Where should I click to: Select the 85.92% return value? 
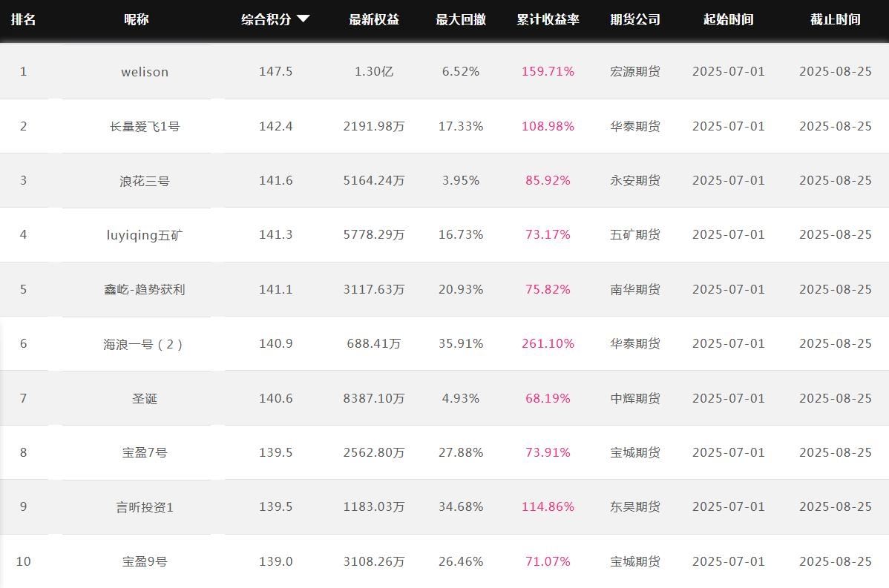point(548,180)
